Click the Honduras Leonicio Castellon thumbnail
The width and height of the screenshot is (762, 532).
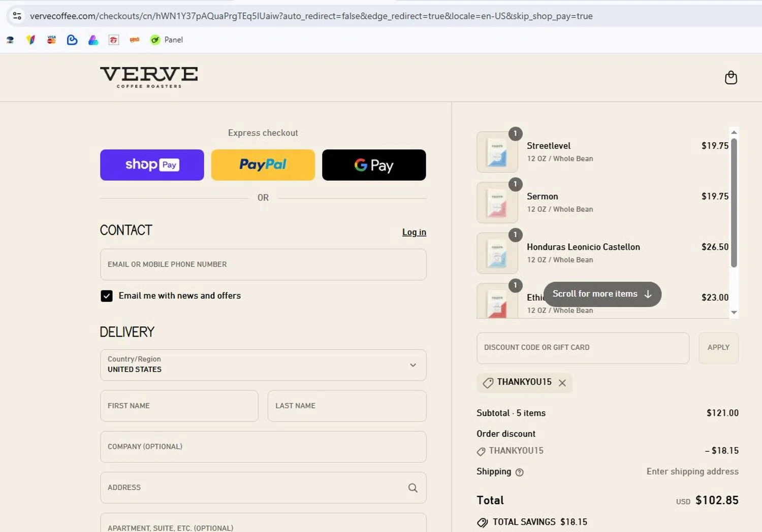[497, 253]
